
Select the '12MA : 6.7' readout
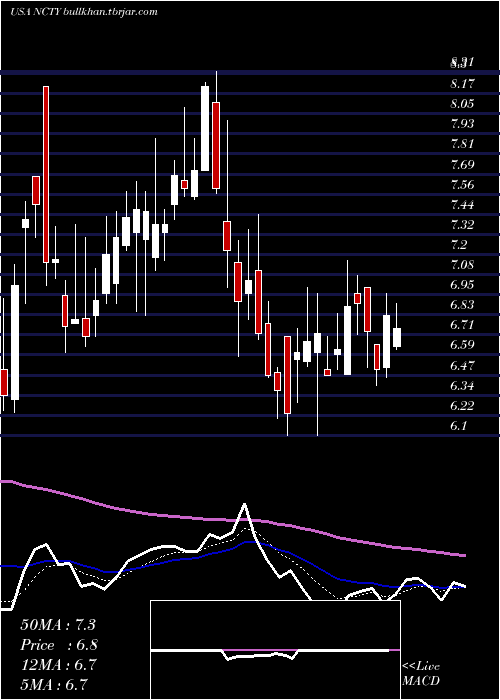[x=58, y=665]
